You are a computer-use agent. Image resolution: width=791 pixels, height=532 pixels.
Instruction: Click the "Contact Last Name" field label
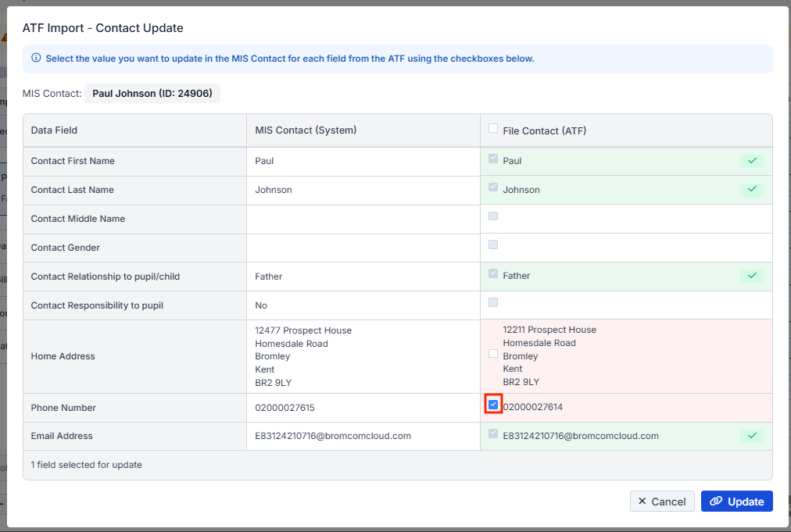(72, 190)
